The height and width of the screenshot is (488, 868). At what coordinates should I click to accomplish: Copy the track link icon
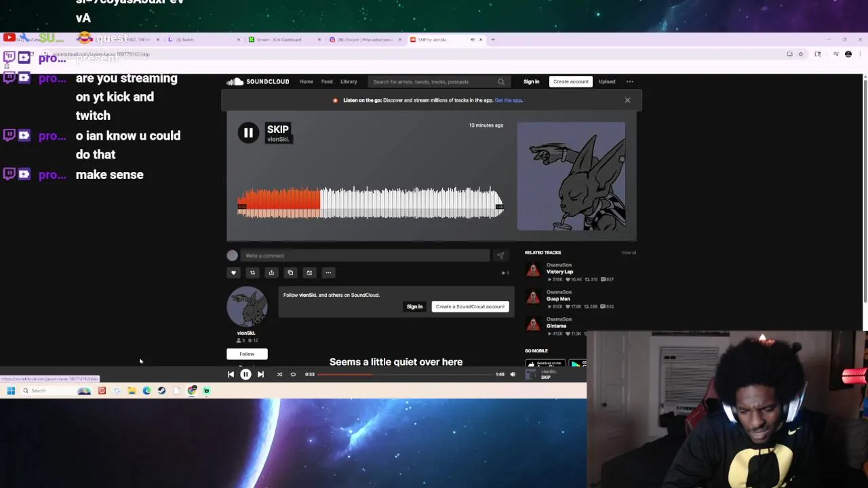coord(290,272)
